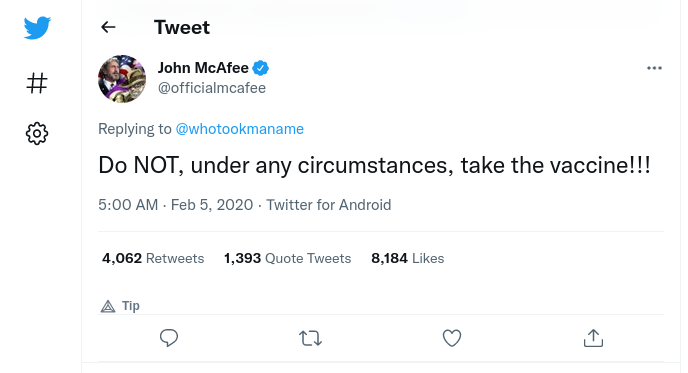
Task: Click the blue verified badge
Action: click(261, 68)
